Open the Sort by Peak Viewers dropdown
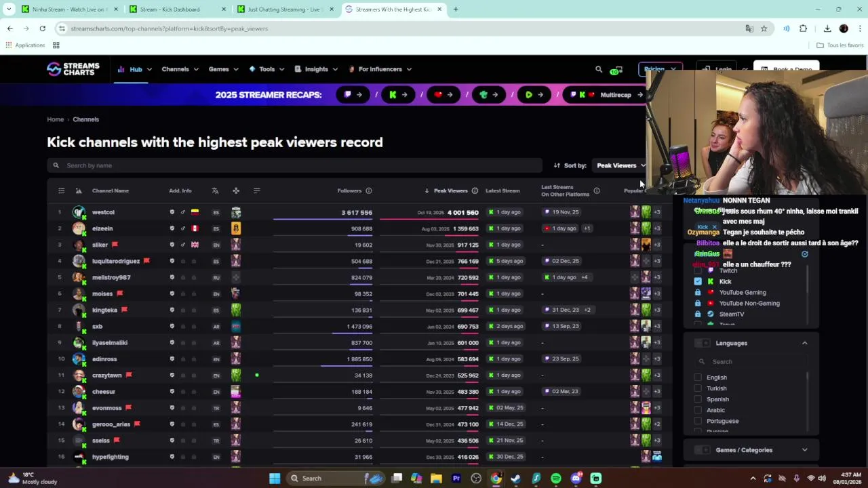This screenshot has width=868, height=488. click(x=620, y=165)
